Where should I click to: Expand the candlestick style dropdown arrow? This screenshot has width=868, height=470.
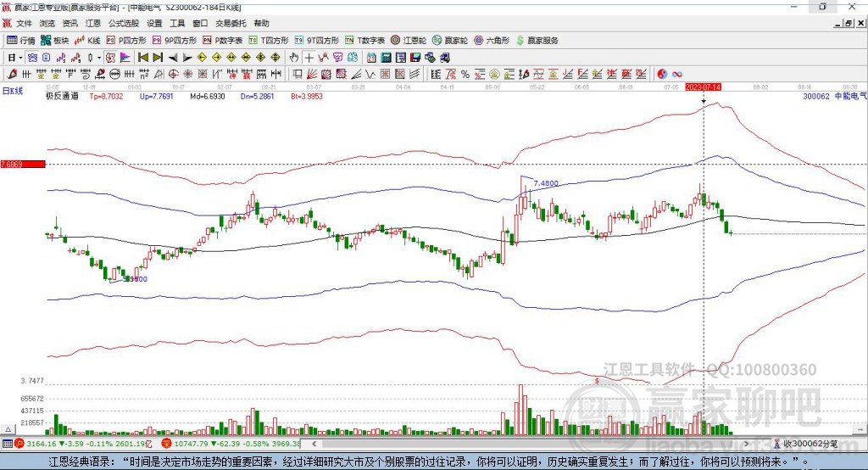pyautogui.click(x=99, y=58)
